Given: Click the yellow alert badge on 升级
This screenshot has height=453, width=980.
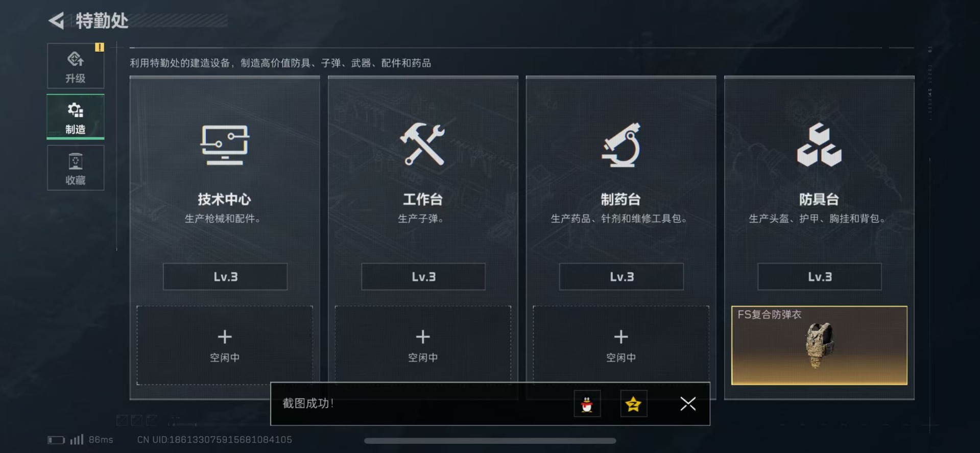Looking at the screenshot, I should click(99, 47).
